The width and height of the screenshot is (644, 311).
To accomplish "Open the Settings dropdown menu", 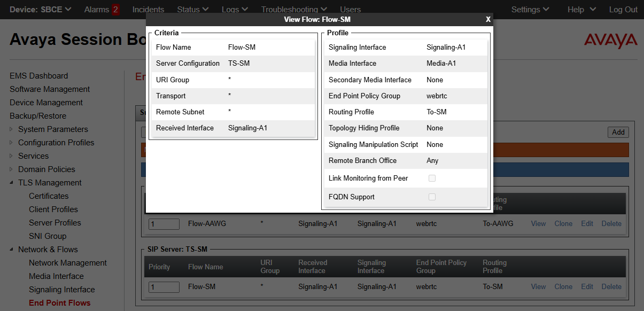I will 530,10.
